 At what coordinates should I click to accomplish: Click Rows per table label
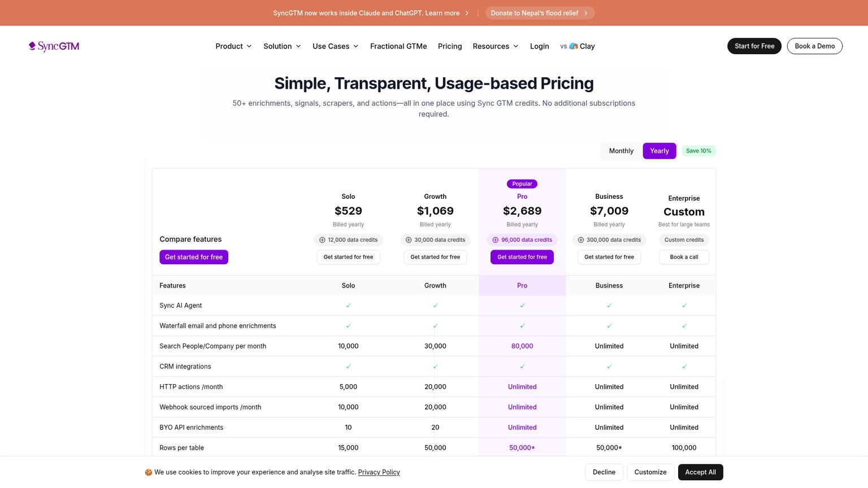point(181,448)
